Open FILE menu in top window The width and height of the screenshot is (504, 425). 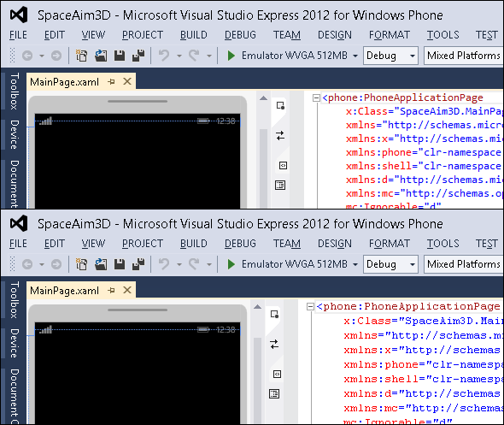coord(18,35)
